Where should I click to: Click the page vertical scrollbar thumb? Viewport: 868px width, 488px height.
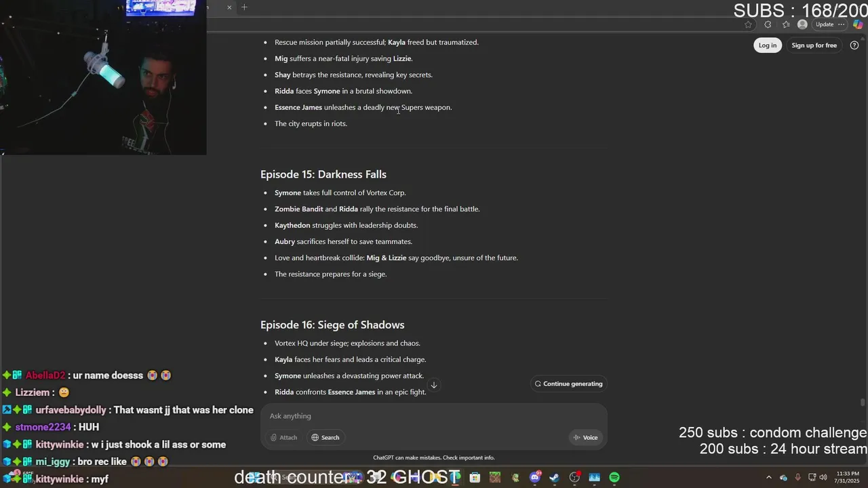863,402
